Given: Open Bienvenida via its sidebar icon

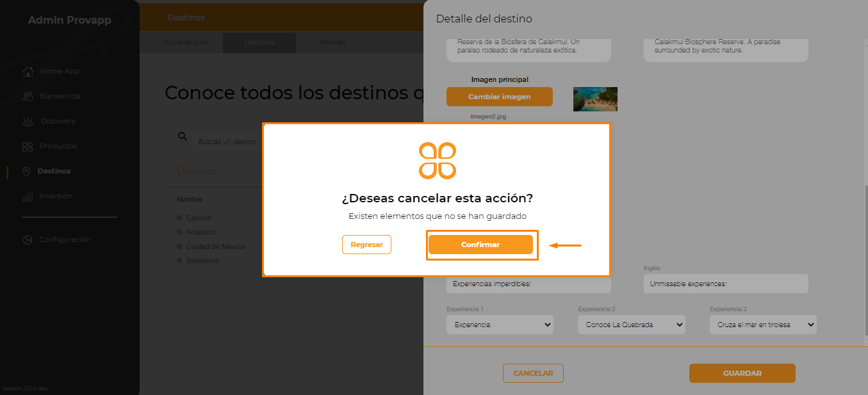Looking at the screenshot, I should click(x=28, y=96).
